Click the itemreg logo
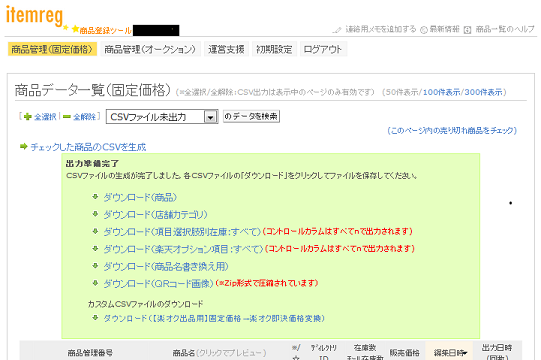This screenshot has height=360, width=541. coord(34,16)
